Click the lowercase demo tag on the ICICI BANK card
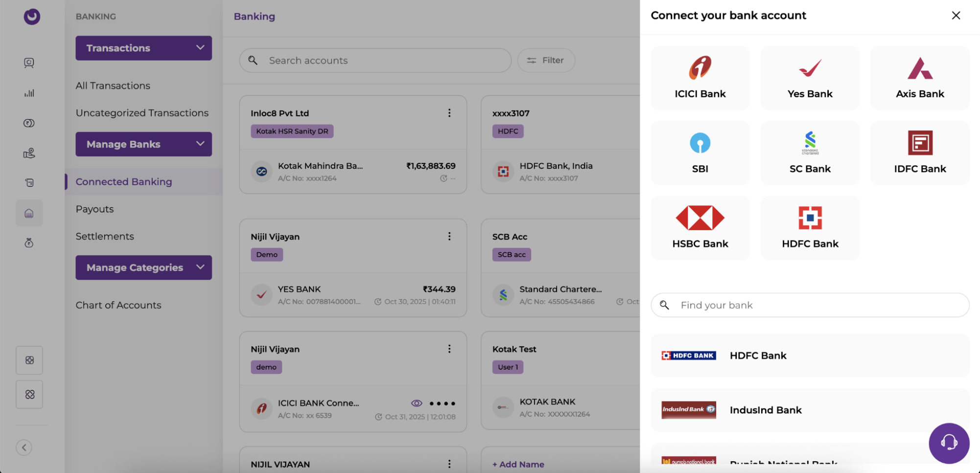The width and height of the screenshot is (980, 473). coord(266,367)
